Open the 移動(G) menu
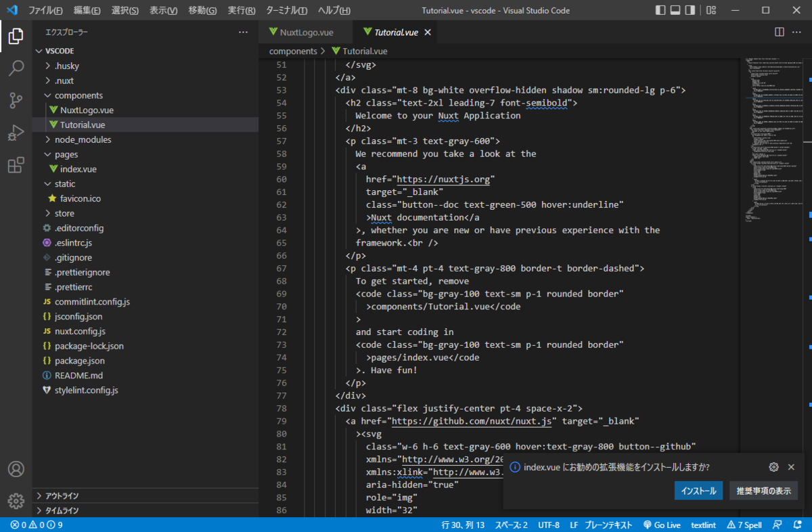 [x=203, y=10]
